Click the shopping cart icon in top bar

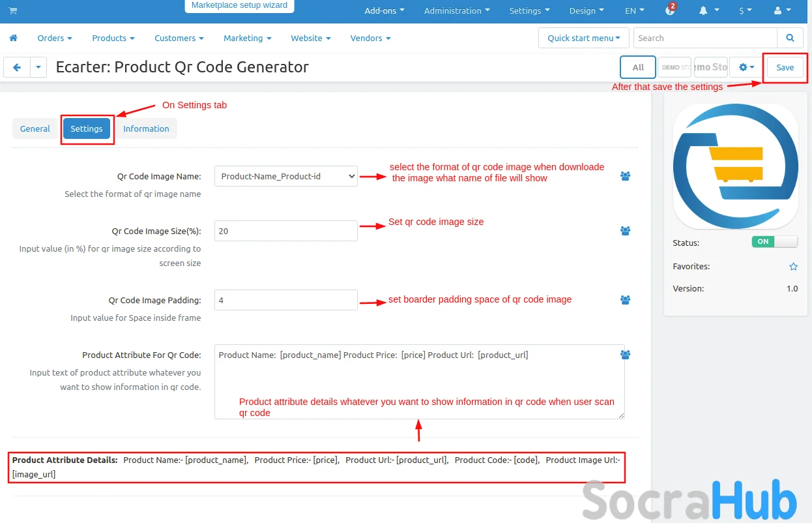tap(13, 11)
